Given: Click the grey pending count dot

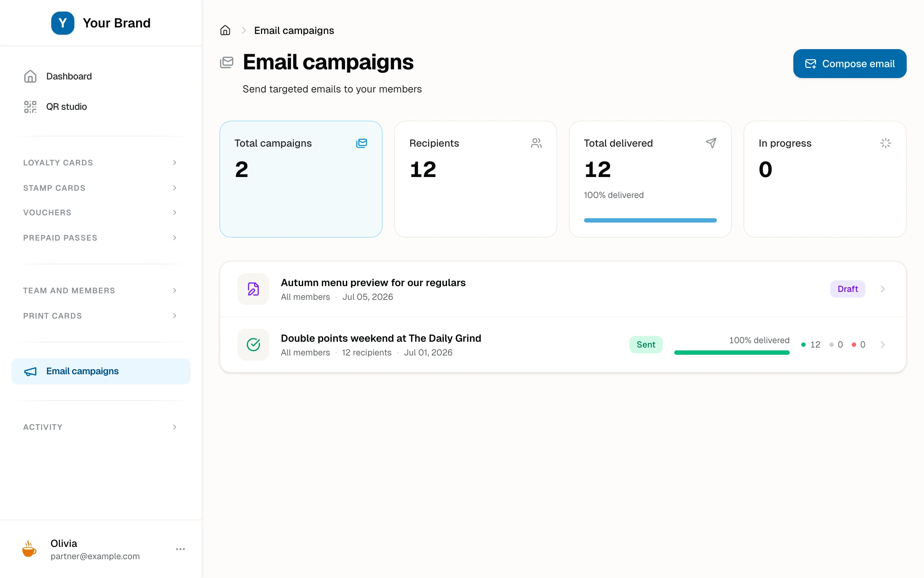Looking at the screenshot, I should (x=832, y=344).
